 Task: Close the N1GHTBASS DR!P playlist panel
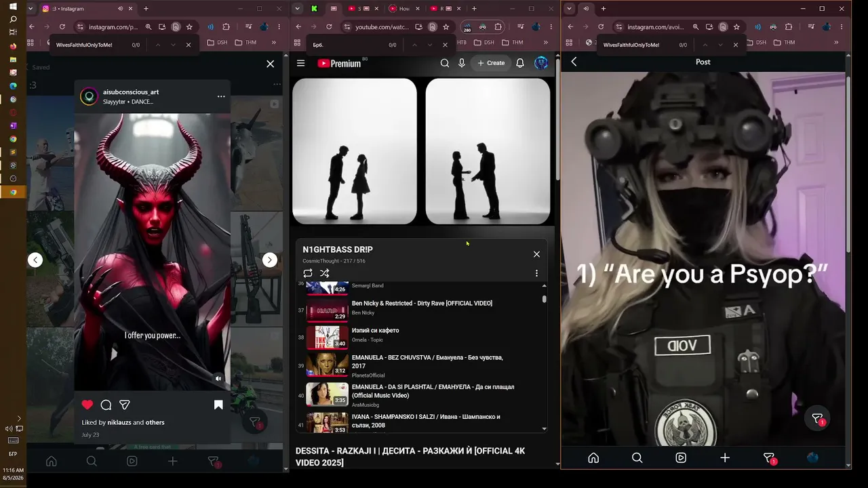536,254
